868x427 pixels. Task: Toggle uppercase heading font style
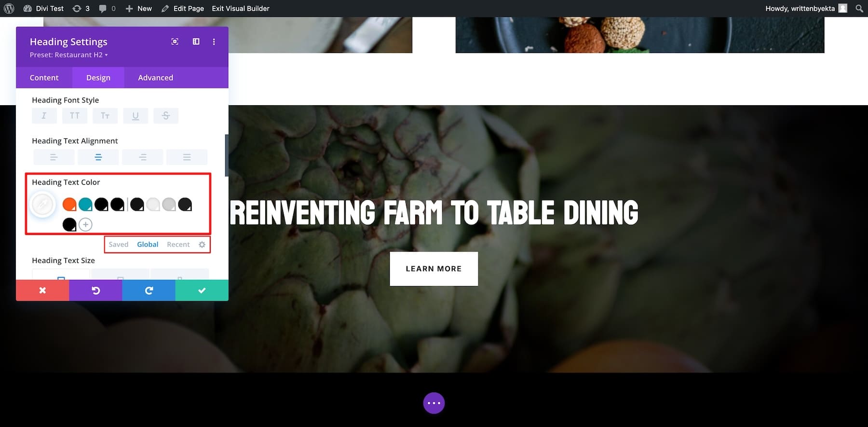click(x=75, y=116)
